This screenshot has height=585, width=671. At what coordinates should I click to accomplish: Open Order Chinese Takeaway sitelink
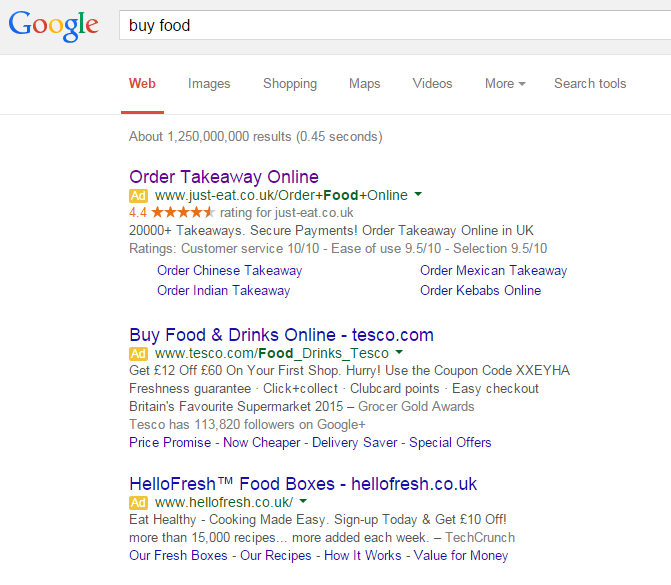[x=229, y=270]
